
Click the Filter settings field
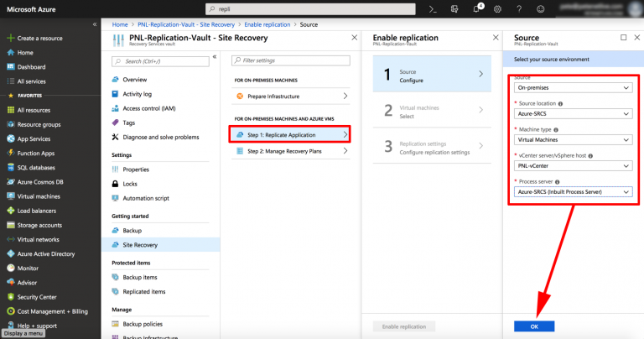[291, 60]
